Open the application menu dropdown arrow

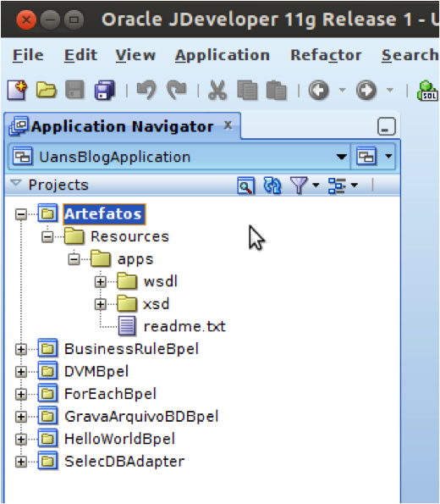388,156
